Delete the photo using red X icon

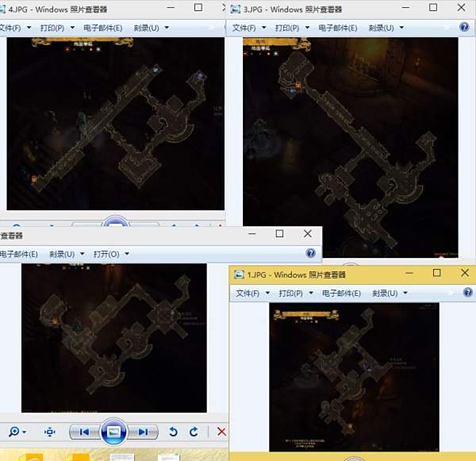tap(221, 432)
